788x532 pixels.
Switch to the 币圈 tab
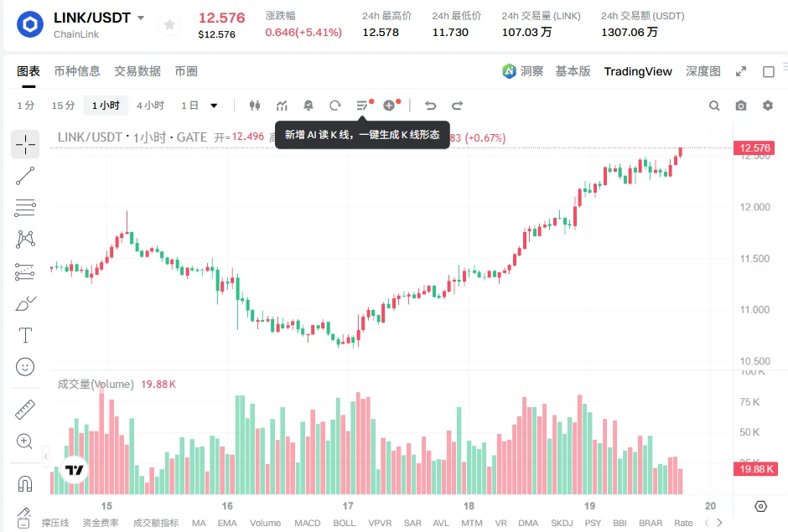tap(186, 71)
